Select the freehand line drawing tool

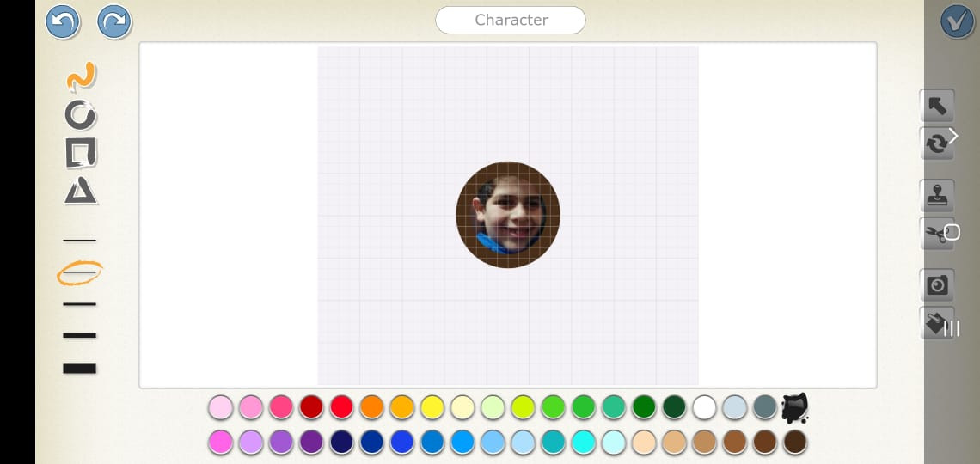(82, 76)
